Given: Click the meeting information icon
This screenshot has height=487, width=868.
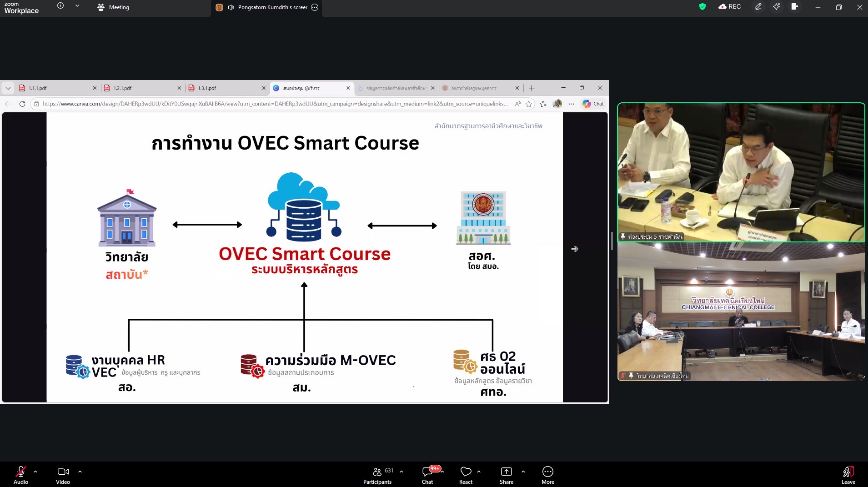Looking at the screenshot, I should tap(60, 6).
